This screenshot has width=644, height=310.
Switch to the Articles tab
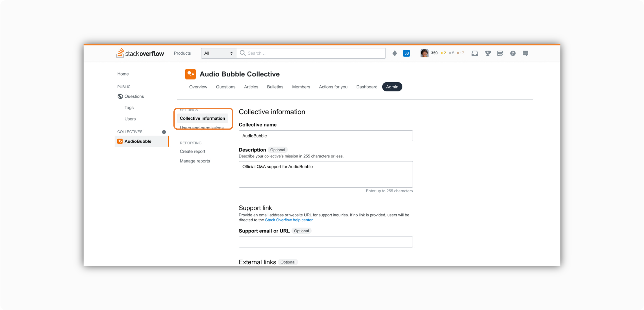tap(251, 87)
